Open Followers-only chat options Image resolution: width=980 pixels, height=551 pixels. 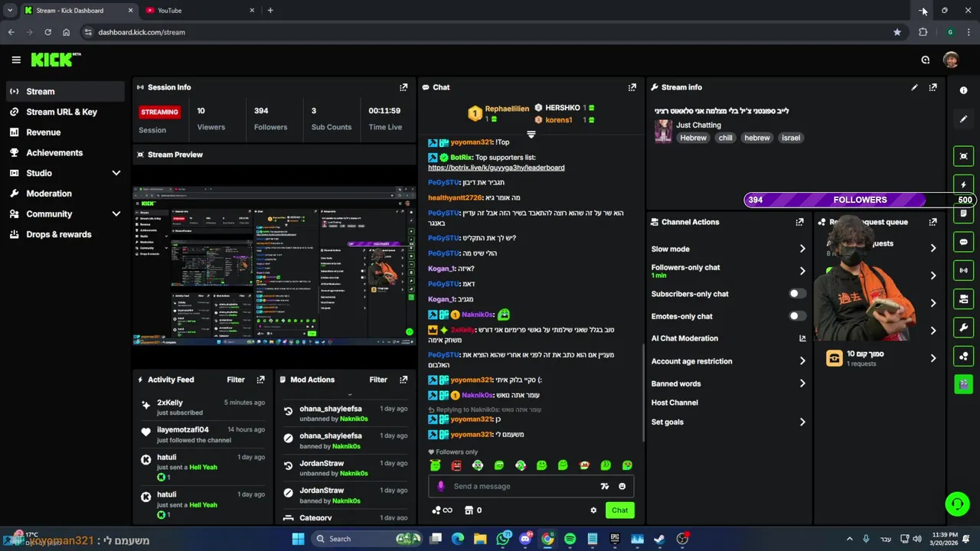coord(728,271)
